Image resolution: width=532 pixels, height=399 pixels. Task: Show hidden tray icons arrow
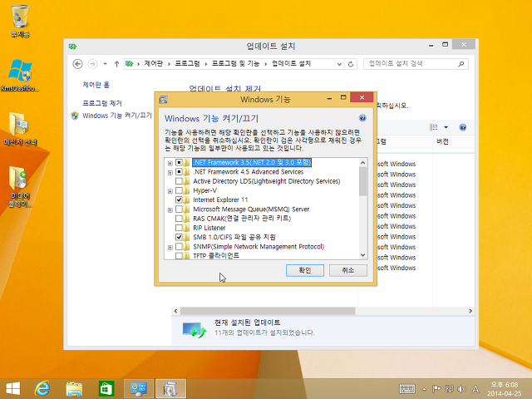(424, 389)
